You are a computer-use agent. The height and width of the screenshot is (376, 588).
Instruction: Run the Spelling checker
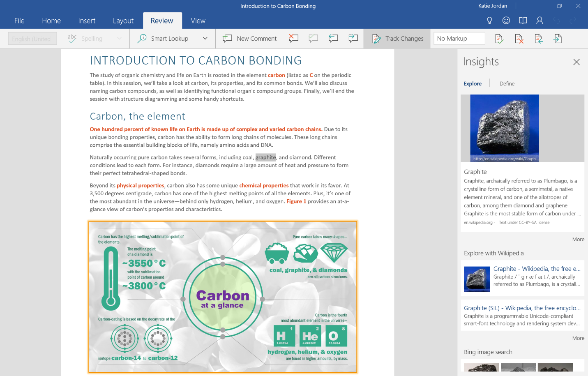click(88, 38)
